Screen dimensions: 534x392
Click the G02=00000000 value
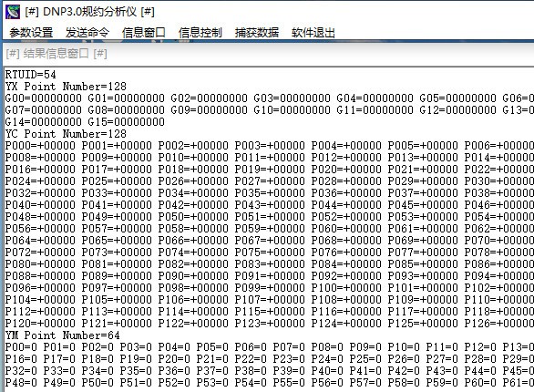[209, 98]
